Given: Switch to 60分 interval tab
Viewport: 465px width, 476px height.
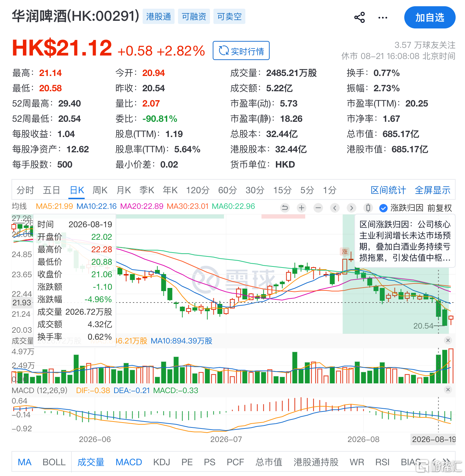Looking at the screenshot, I should click(x=227, y=190).
